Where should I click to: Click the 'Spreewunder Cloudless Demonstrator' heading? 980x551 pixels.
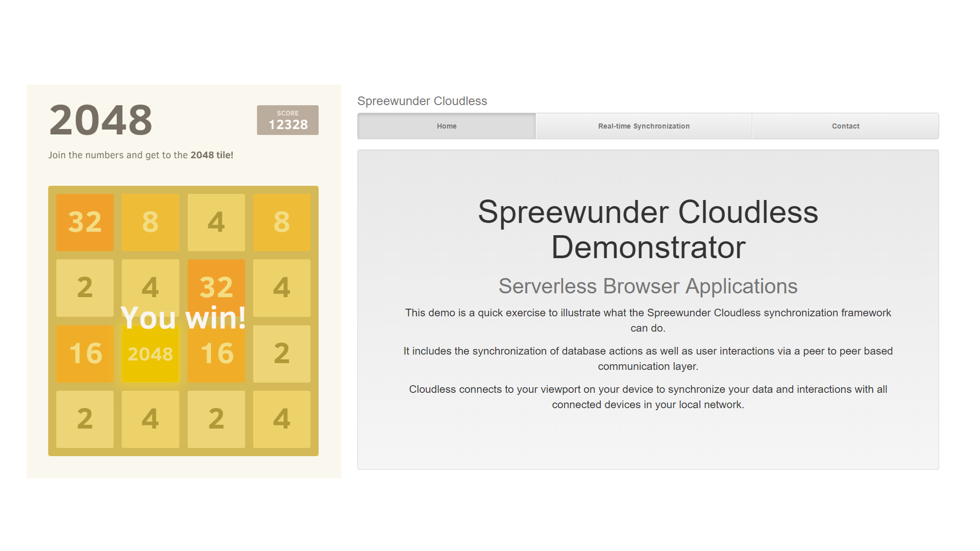648,230
